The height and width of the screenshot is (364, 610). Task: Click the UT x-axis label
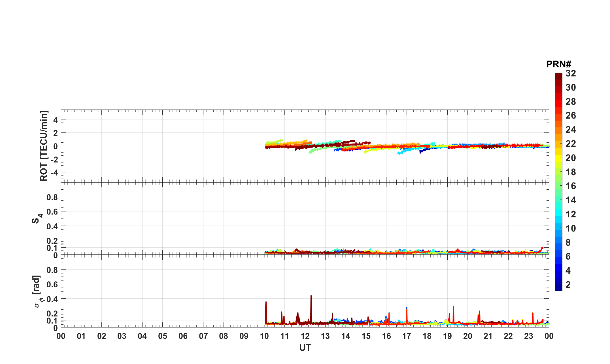(305, 348)
